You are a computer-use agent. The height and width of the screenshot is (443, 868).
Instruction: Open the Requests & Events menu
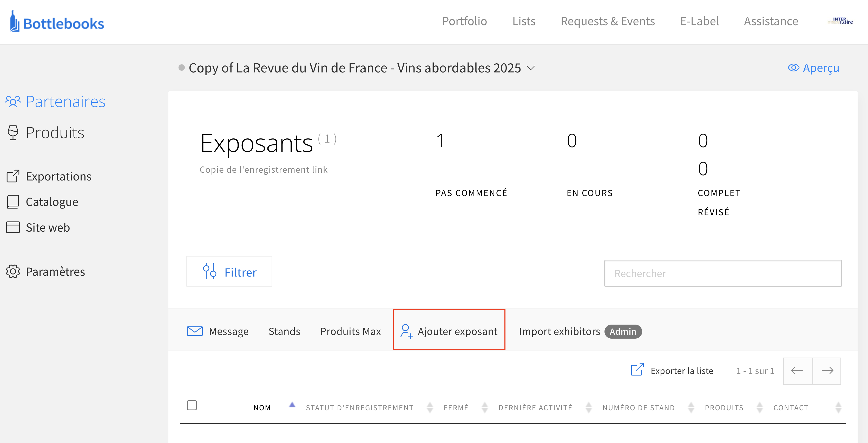[x=607, y=21]
